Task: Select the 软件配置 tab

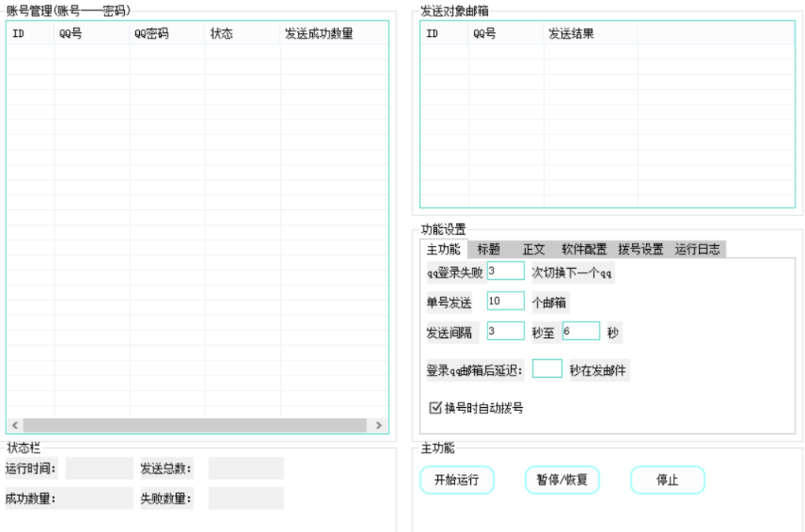Action: pyautogui.click(x=584, y=249)
